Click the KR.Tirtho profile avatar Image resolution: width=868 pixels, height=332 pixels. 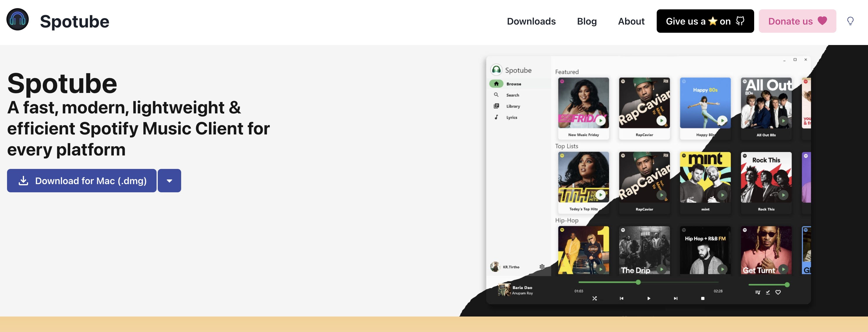pos(495,267)
